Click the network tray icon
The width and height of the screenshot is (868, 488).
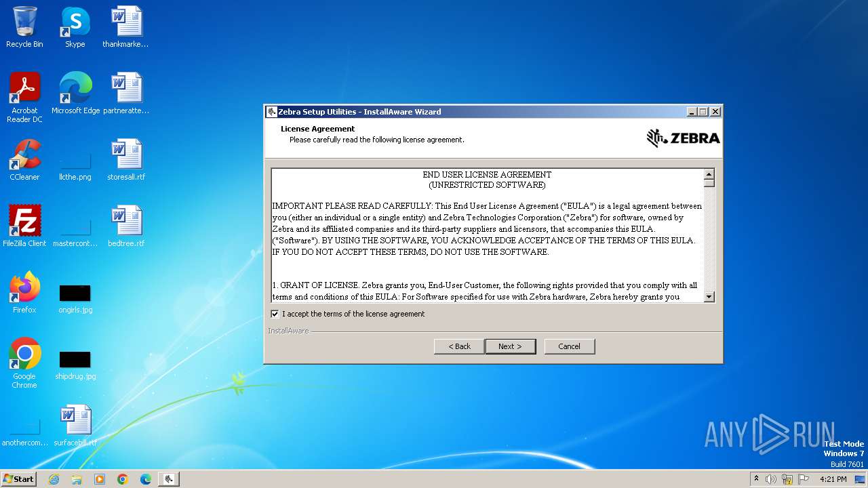[787, 479]
